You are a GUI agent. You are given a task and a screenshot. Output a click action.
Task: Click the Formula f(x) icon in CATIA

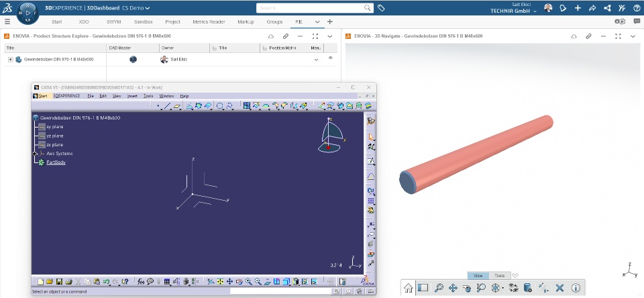pyautogui.click(x=141, y=282)
